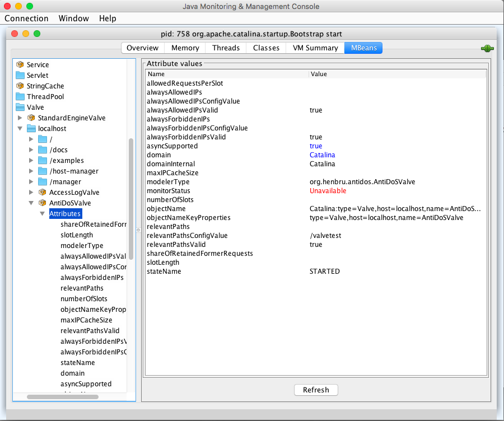Select stateName in the tree
Viewport: 504px width, 421px height.
point(77,362)
